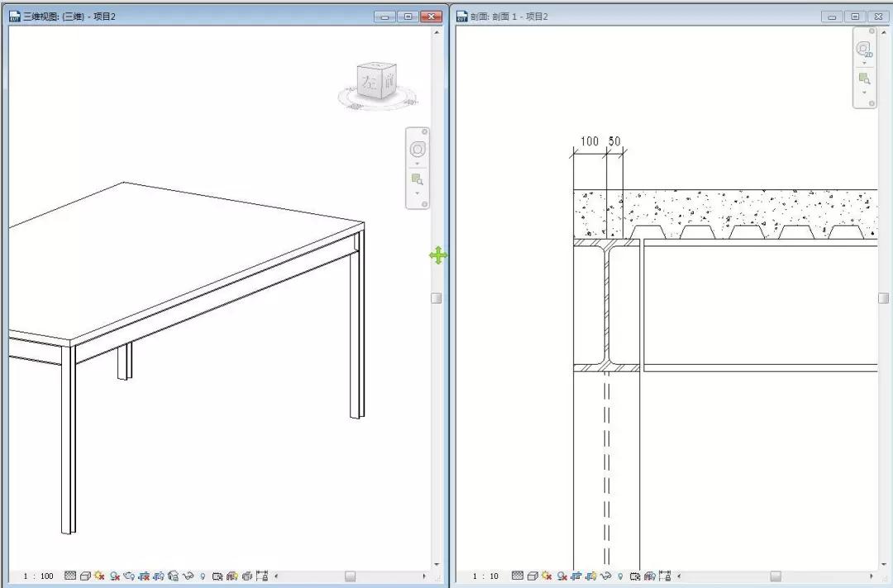Screen dimensions: 893x588
Task: Toggle crop view in section view
Action: 576,576
